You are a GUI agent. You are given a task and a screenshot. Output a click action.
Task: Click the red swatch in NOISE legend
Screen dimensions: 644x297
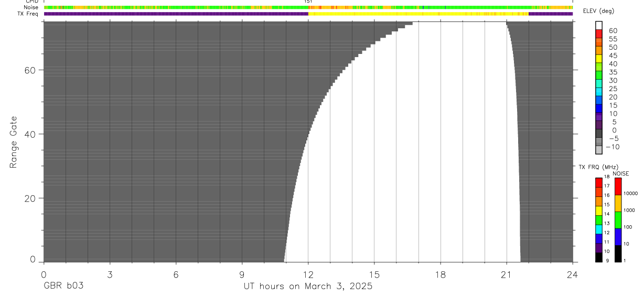(x=618, y=186)
